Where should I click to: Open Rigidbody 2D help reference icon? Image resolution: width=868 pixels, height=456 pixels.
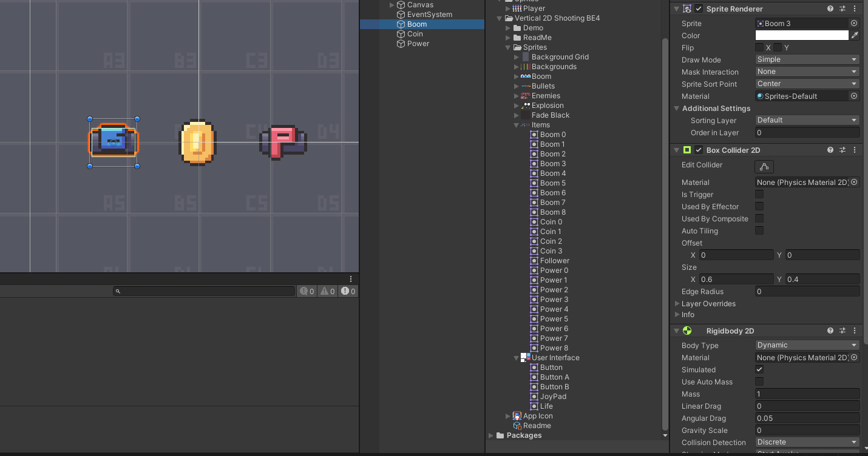click(x=830, y=331)
